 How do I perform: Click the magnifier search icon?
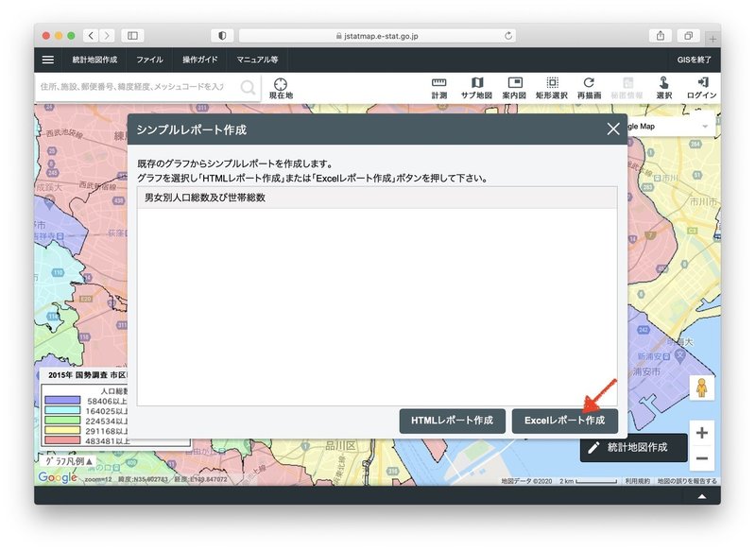point(248,87)
